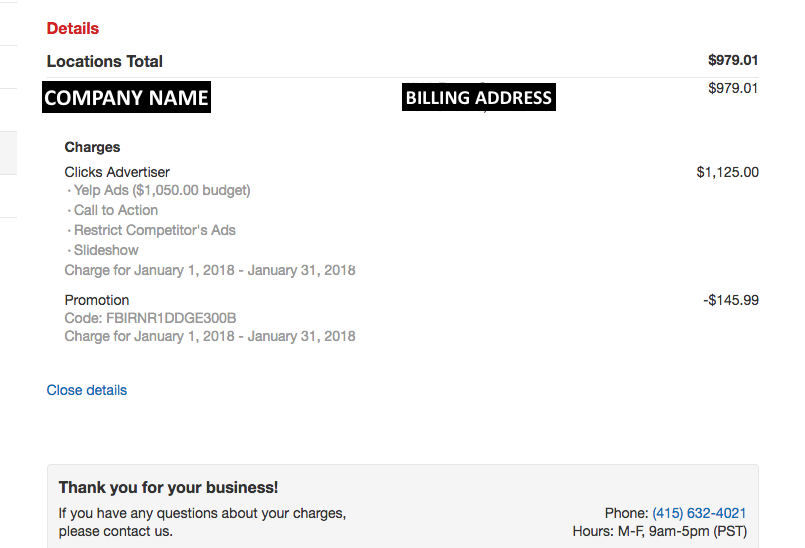Image resolution: width=805 pixels, height=548 pixels.
Task: Call the (415) 632-4021 phone link
Action: (699, 513)
